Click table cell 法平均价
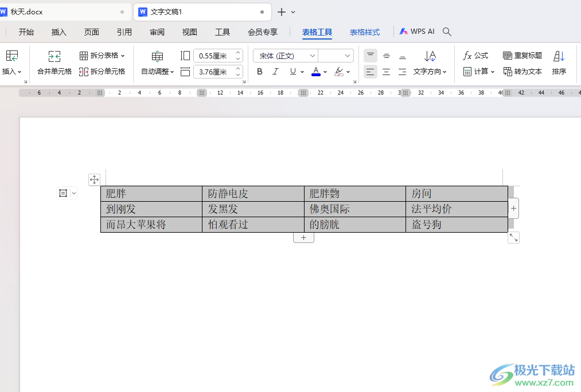581x392 pixels. (457, 209)
